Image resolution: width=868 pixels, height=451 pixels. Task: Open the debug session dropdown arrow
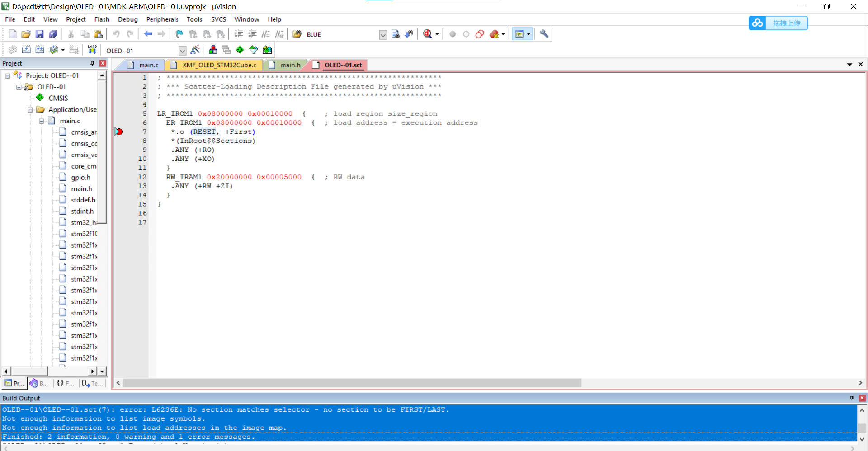437,34
